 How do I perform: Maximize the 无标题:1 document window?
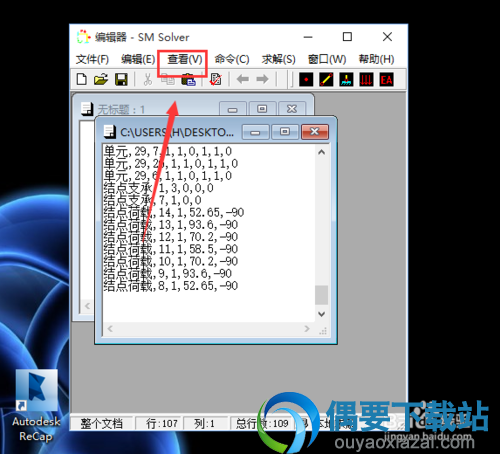262,109
